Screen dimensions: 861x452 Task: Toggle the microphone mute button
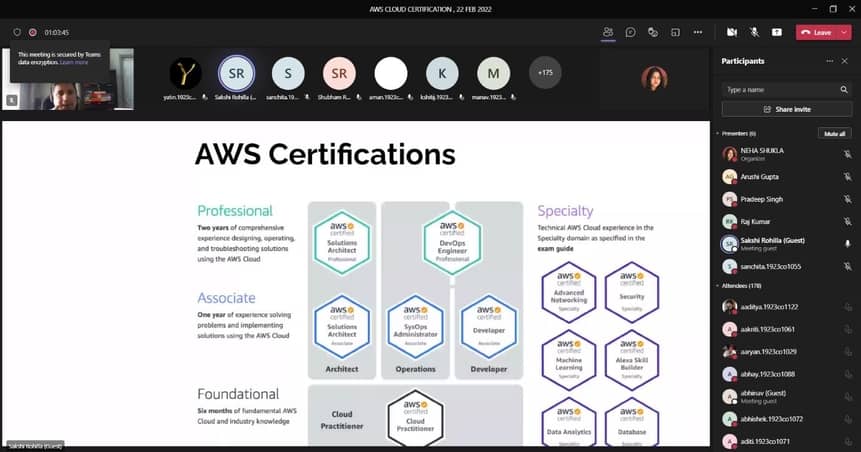(x=754, y=32)
